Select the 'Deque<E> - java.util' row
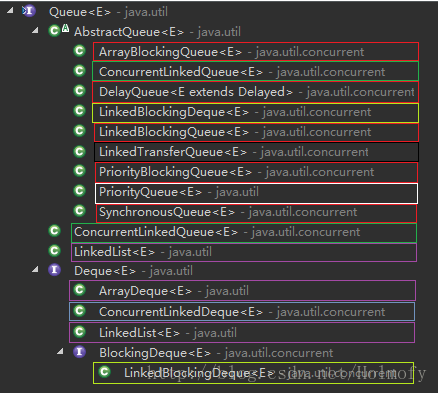438x393 pixels. pyautogui.click(x=133, y=271)
